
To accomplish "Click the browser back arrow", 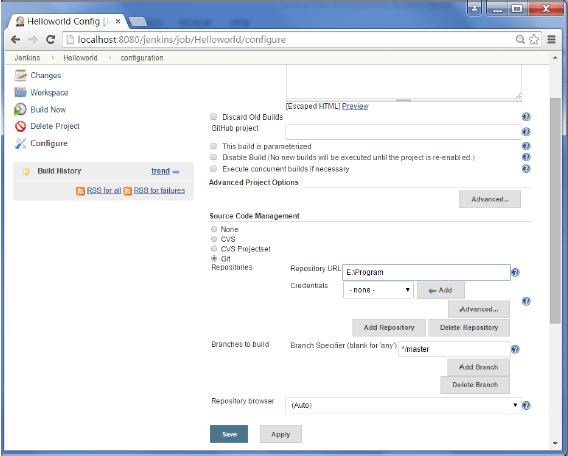I will [16, 39].
